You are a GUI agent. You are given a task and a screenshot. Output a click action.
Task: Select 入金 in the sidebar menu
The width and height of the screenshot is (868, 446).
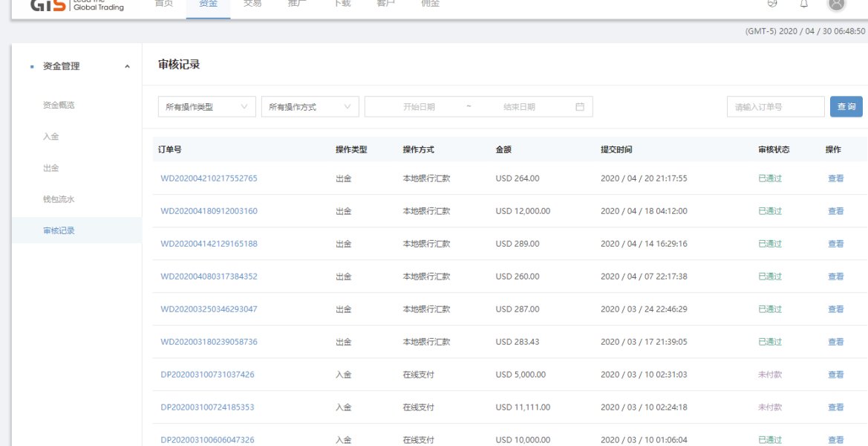[51, 136]
